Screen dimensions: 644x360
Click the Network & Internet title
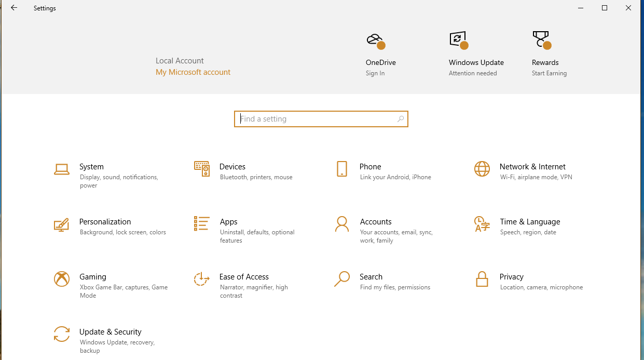(x=532, y=167)
